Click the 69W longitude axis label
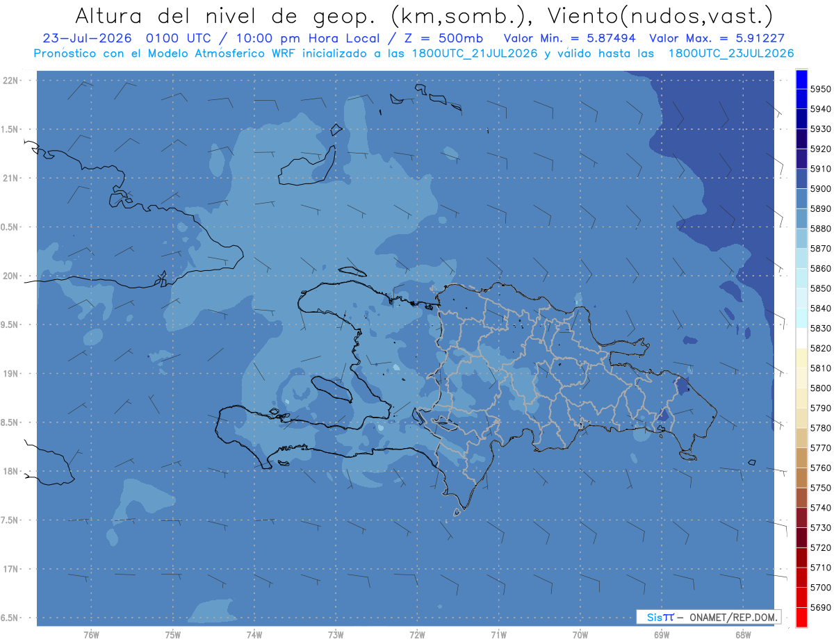This screenshot has height=644, width=834. 662,636
